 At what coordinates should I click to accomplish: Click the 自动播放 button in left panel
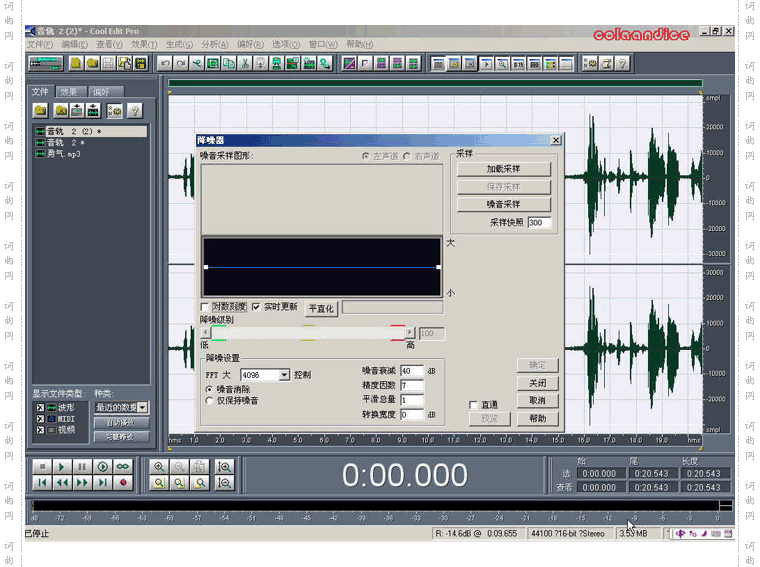pos(121,423)
